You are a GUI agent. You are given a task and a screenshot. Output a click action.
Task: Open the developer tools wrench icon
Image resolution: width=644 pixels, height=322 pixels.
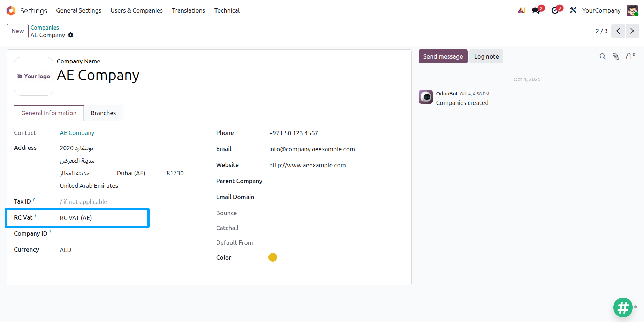573,10
